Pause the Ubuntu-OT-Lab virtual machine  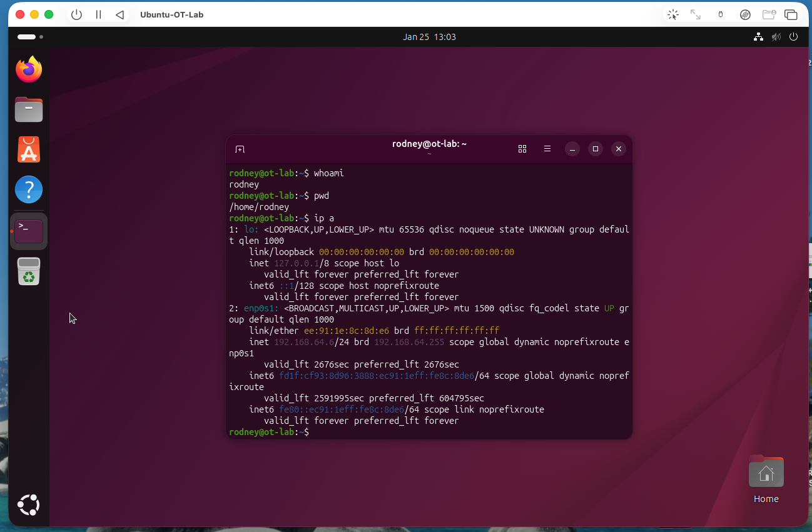[98, 14]
